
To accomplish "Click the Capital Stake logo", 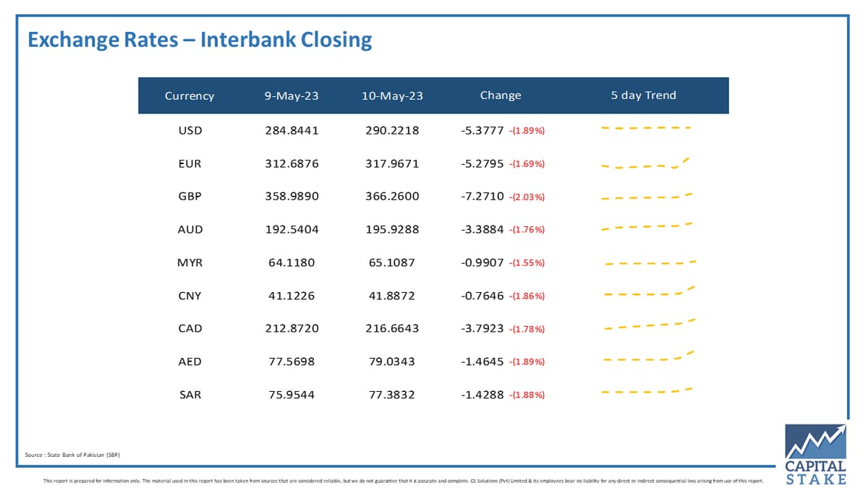I will [815, 455].
